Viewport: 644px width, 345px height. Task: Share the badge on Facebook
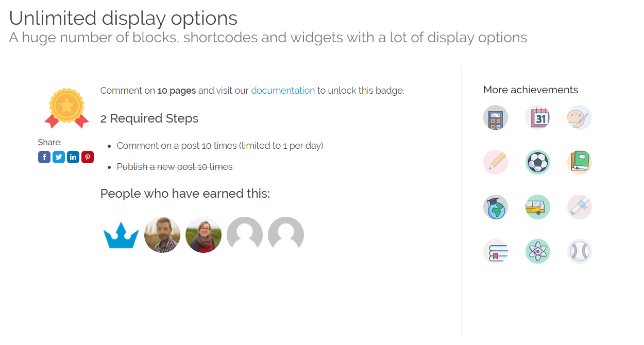tap(44, 157)
